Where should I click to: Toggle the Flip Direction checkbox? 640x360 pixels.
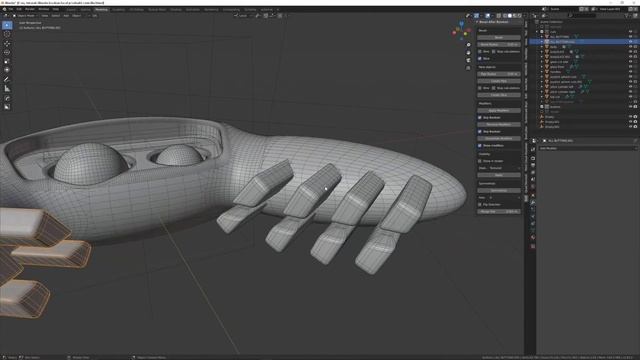tap(480, 204)
